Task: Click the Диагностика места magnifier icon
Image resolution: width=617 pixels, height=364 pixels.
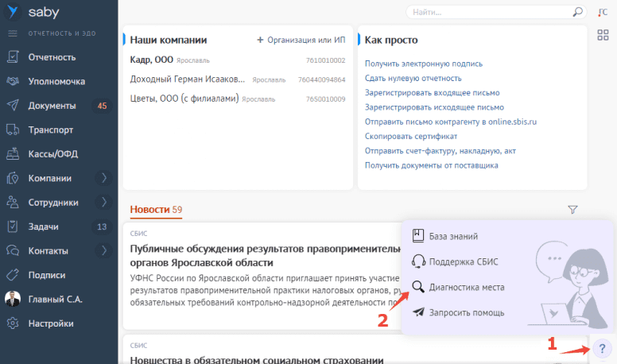Action: tap(418, 287)
